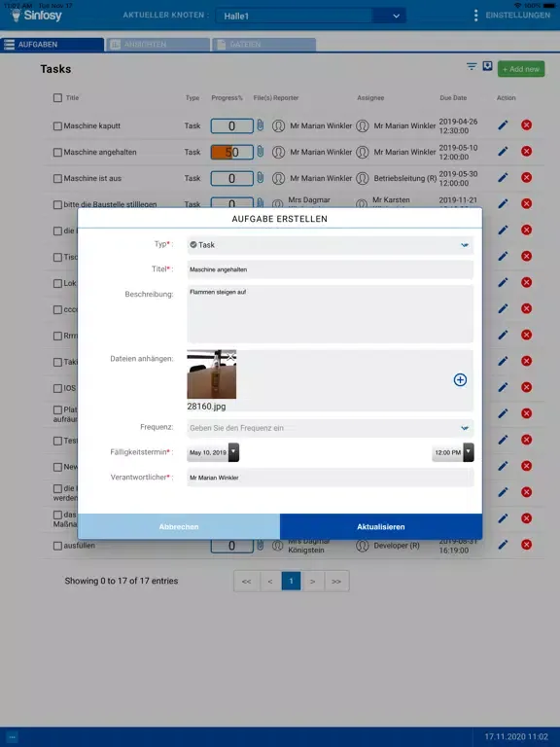Open the three-dot Einstellungen menu icon
The width and height of the screenshot is (560, 747).
point(475,16)
